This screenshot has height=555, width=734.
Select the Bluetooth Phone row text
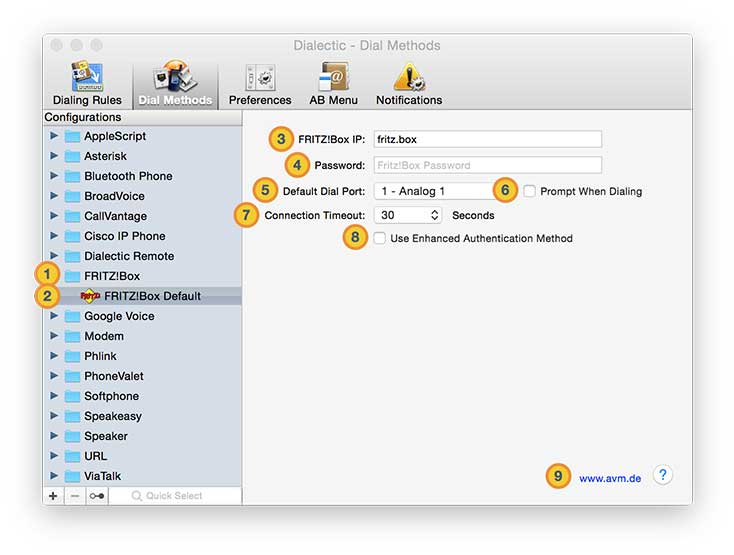pos(128,176)
